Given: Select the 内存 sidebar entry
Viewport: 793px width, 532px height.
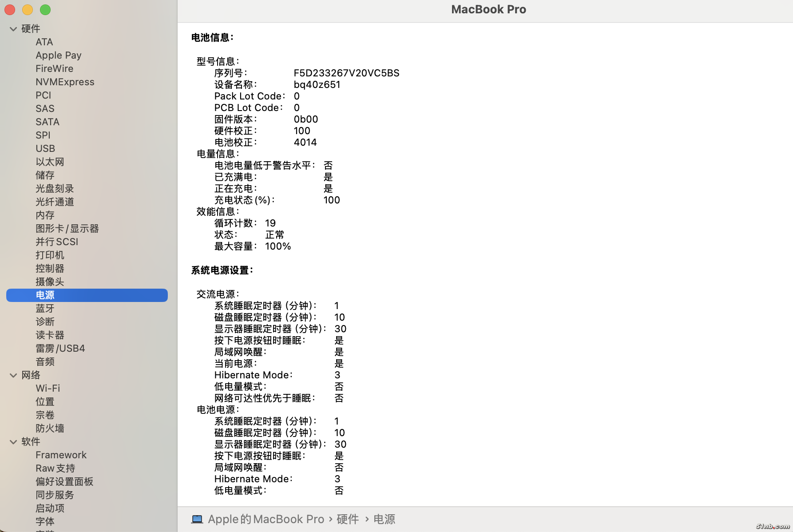Looking at the screenshot, I should coord(45,215).
